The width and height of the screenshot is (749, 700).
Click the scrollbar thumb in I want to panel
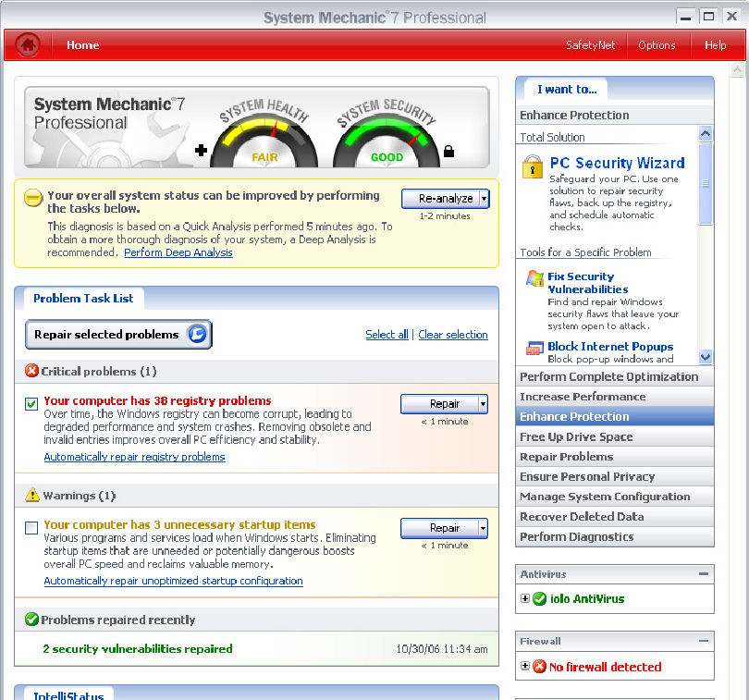coord(705,183)
